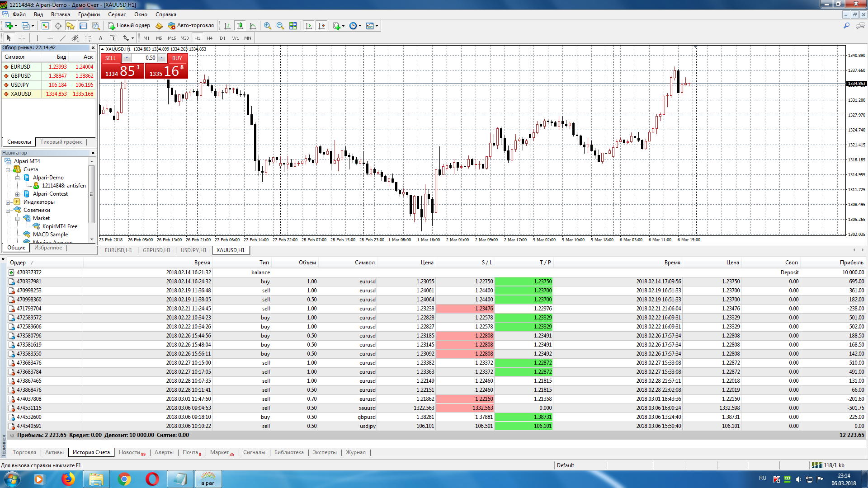Screen dimensions: 868x488
Task: Select the Fibonacci retracement tool
Action: point(88,38)
